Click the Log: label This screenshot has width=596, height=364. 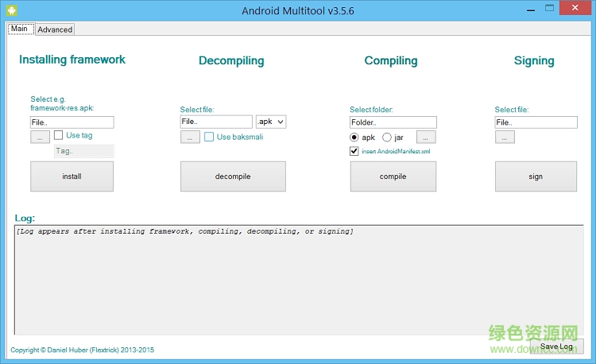click(x=25, y=218)
